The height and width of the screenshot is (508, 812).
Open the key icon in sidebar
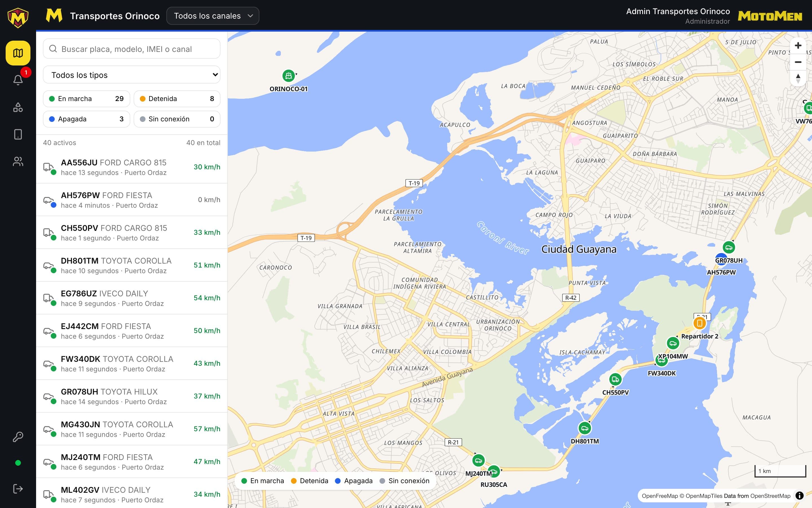(x=18, y=437)
